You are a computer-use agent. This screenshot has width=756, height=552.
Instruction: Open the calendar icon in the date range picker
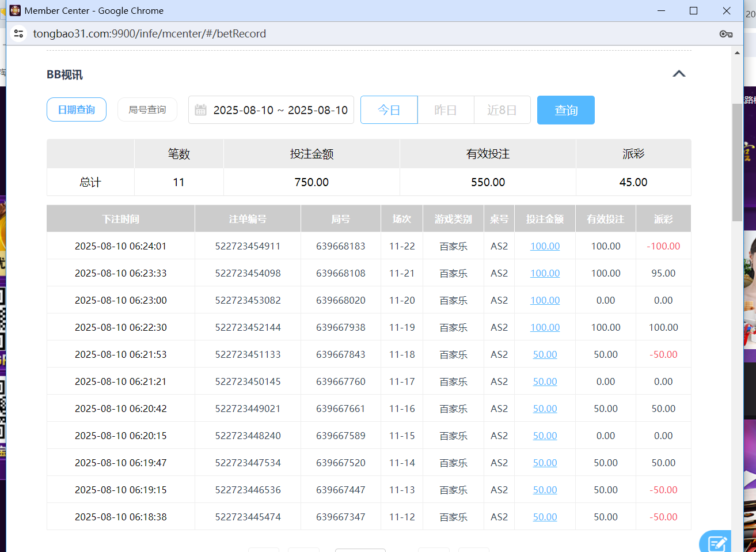click(x=200, y=109)
